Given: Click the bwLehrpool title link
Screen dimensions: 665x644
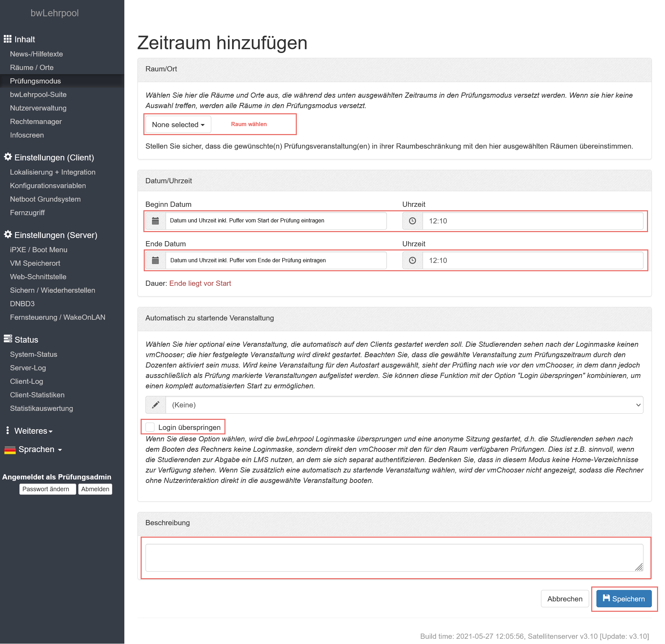Looking at the screenshot, I should coord(55,13).
